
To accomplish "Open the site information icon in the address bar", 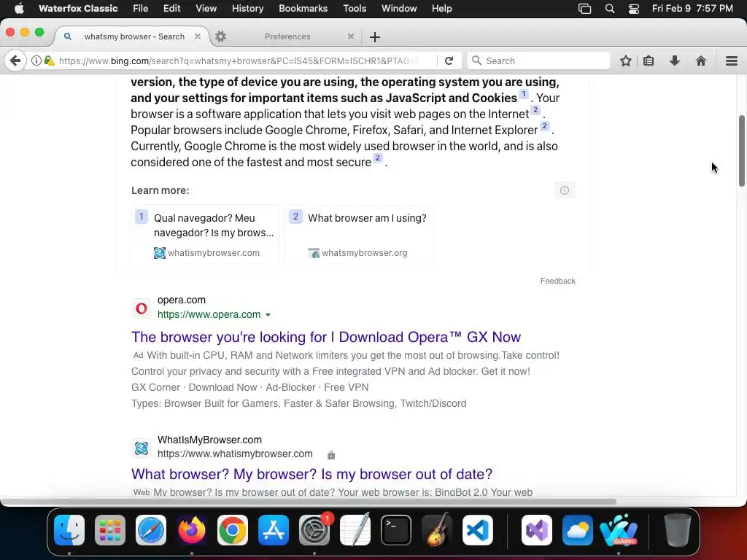I will [x=36, y=61].
